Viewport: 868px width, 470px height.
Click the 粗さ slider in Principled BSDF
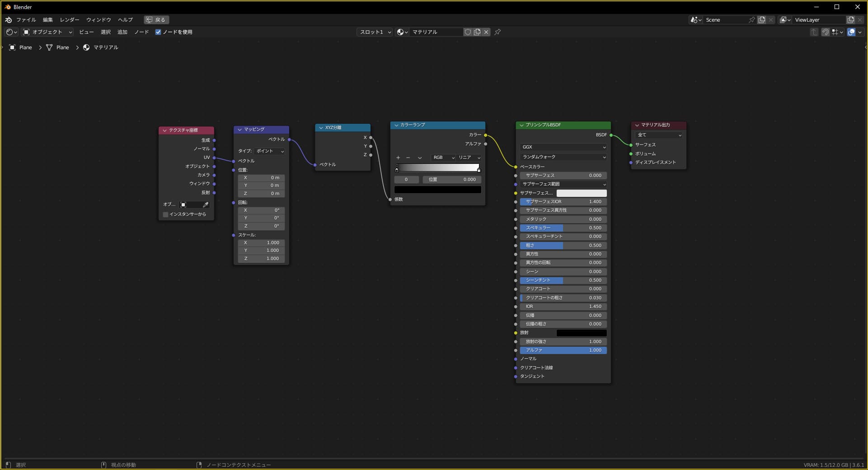[563, 246]
